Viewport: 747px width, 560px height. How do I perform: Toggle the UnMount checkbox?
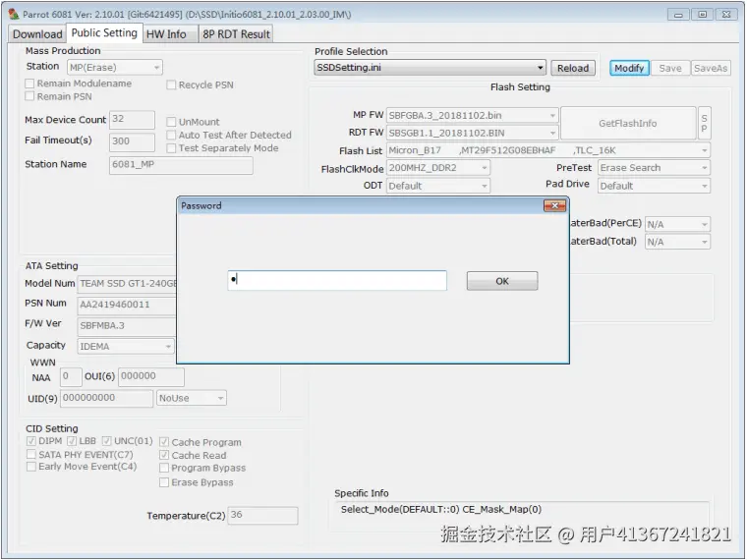tap(171, 122)
